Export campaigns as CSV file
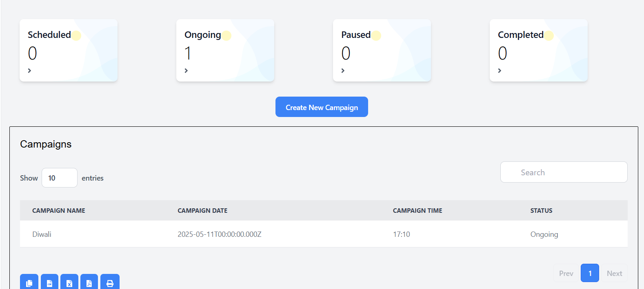 pyautogui.click(x=49, y=282)
